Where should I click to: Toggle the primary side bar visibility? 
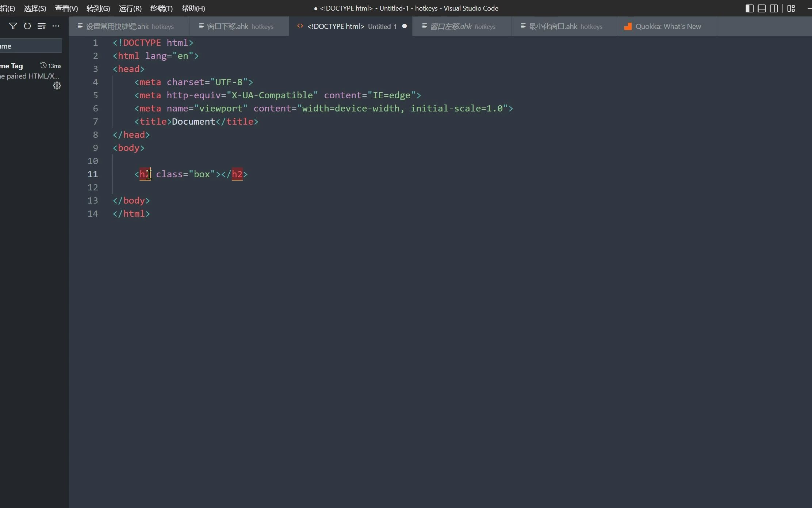[749, 8]
